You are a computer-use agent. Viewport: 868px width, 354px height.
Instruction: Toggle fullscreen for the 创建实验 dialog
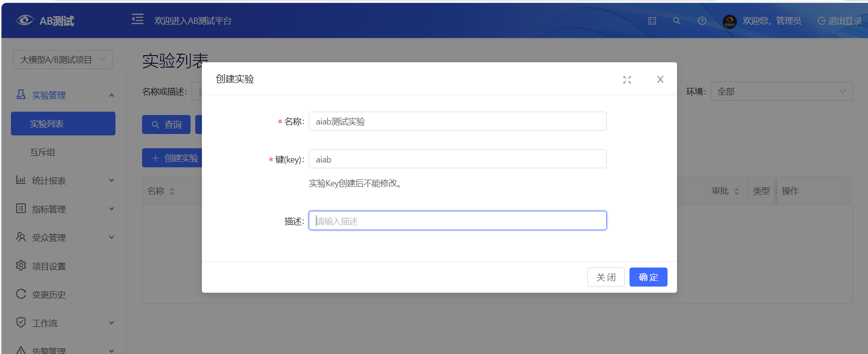(627, 80)
